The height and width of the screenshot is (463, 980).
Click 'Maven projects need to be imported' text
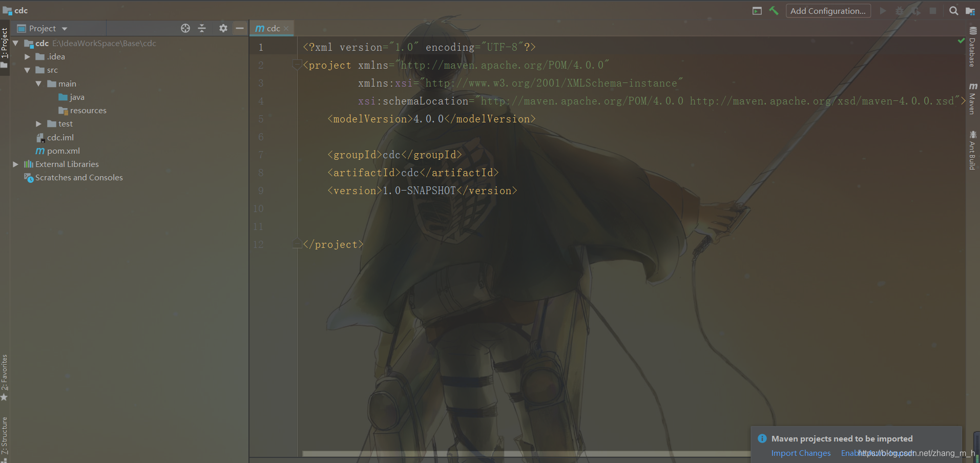[842, 439]
